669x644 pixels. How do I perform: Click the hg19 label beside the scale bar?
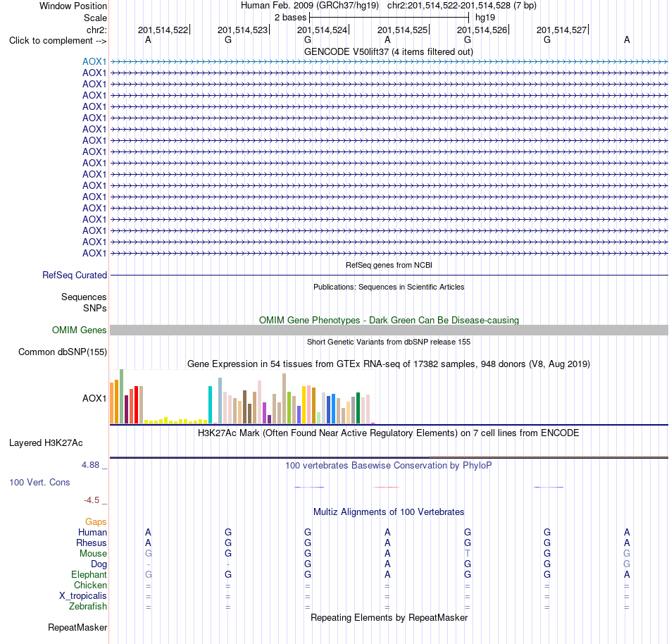click(x=485, y=18)
